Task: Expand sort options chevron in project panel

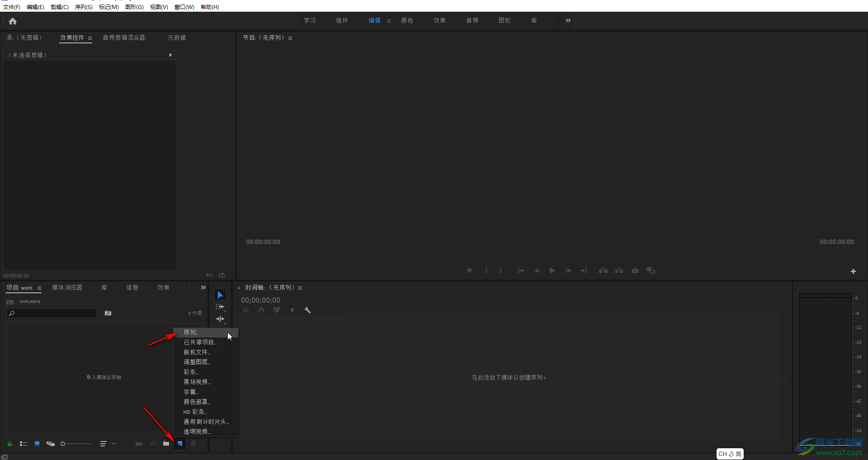Action: tap(114, 444)
